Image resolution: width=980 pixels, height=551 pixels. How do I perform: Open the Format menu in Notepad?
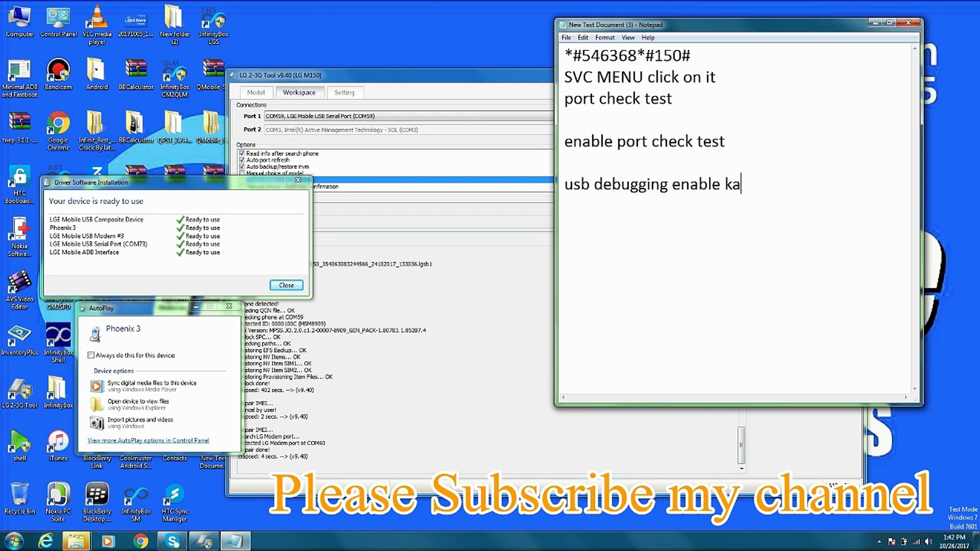click(604, 38)
